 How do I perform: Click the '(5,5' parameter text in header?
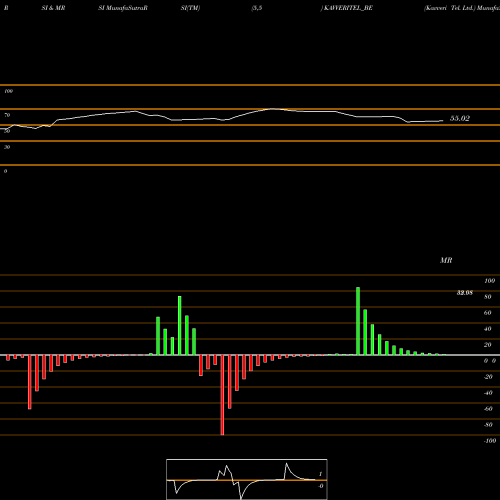[256, 8]
